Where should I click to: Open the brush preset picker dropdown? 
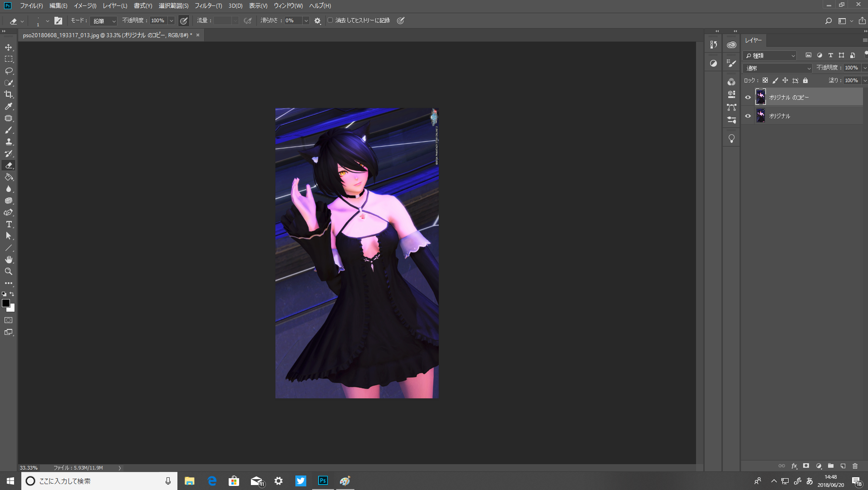(47, 21)
